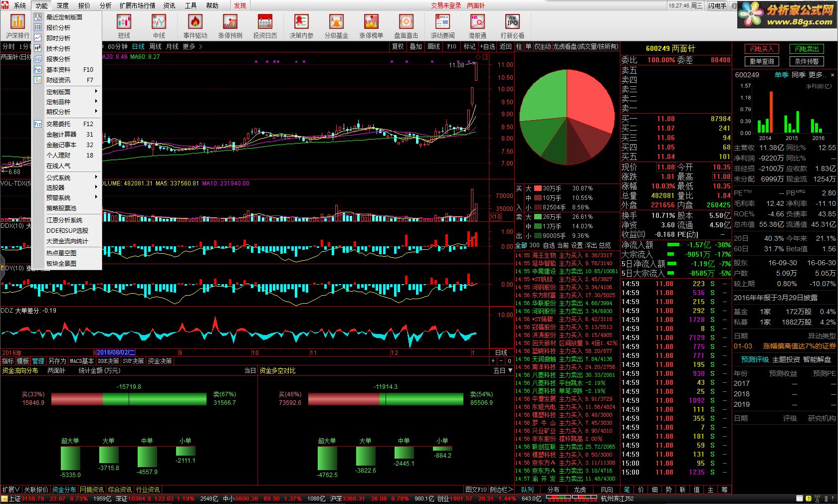The image size is (838, 504).
Task: Click the 闪电卖出 button
Action: pos(807,49)
